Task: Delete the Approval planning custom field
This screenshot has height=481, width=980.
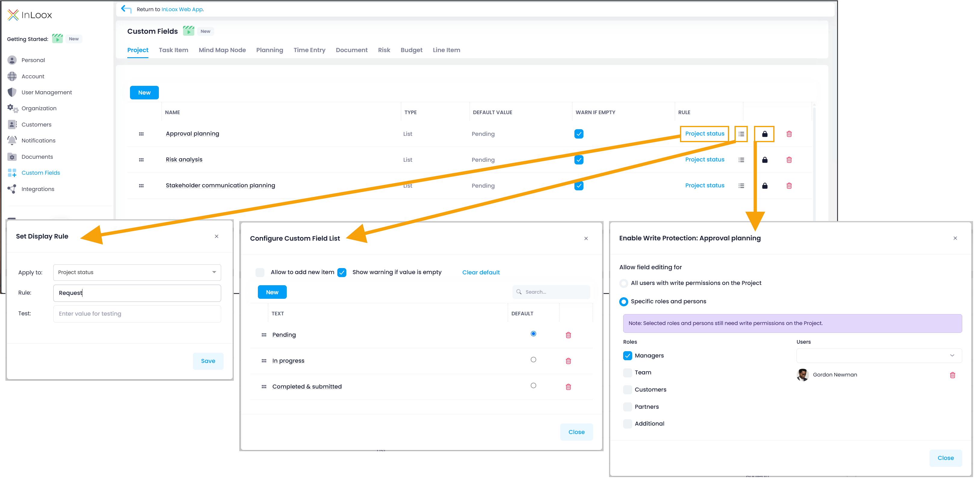Action: [789, 134]
